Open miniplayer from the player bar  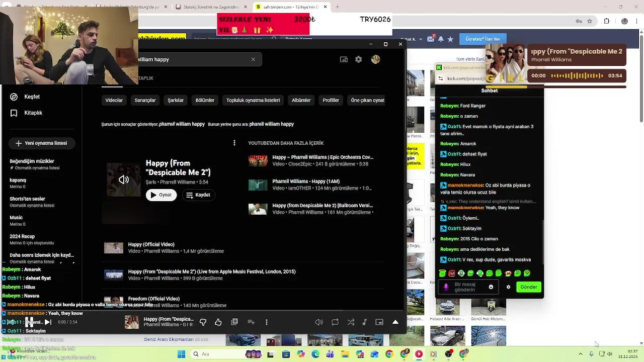(x=379, y=322)
